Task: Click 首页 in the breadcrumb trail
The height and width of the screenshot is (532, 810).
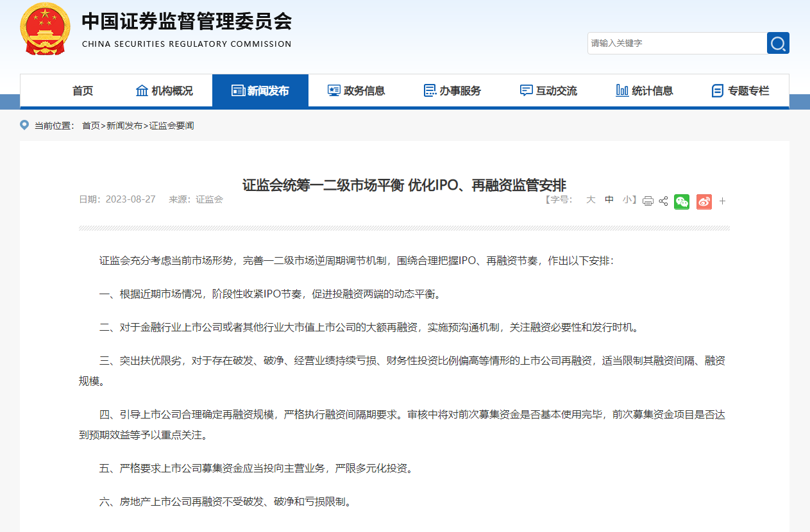Action: click(91, 126)
